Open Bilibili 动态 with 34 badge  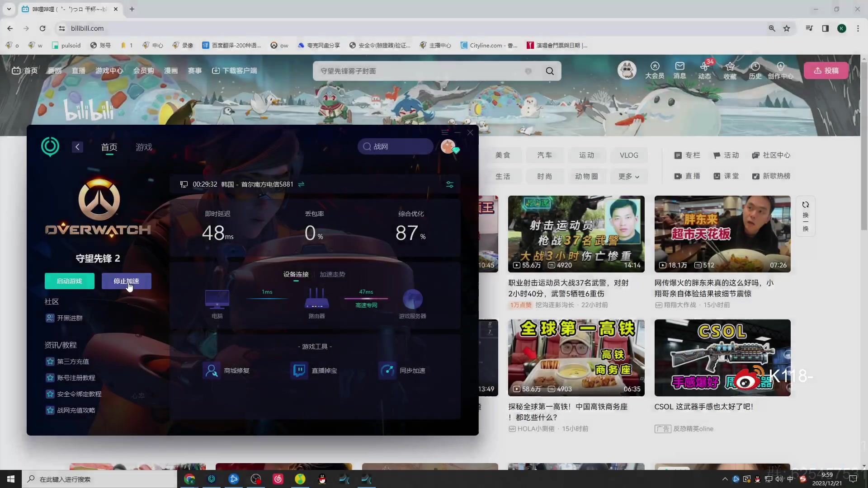pyautogui.click(x=704, y=70)
